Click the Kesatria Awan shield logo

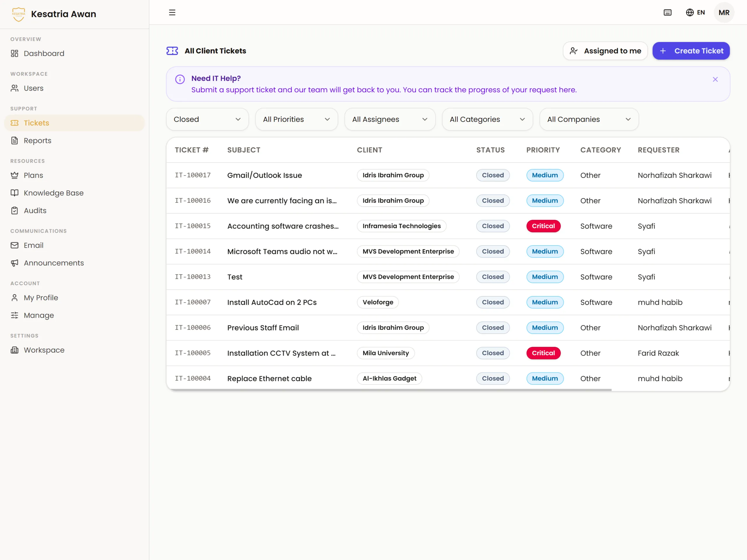(x=19, y=14)
